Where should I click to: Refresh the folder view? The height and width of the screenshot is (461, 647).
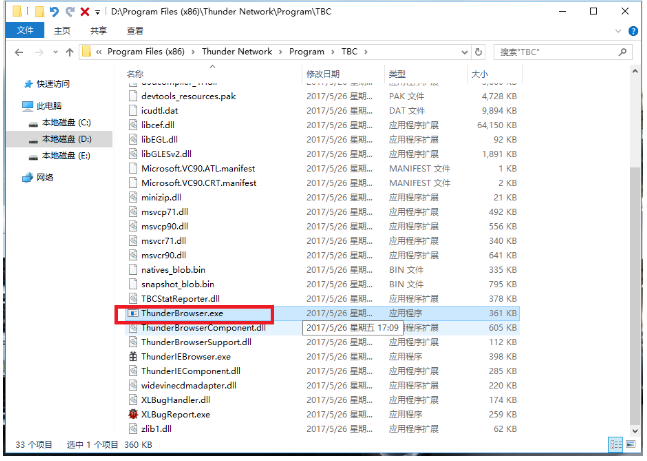[478, 52]
